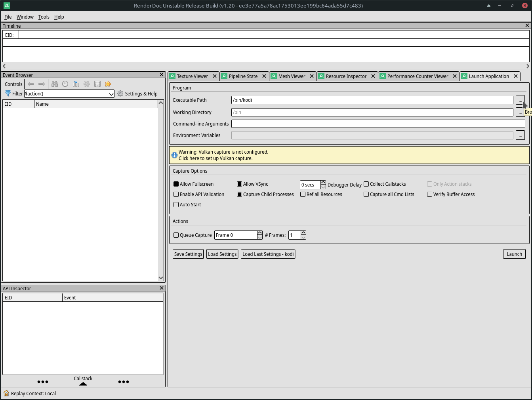The width and height of the screenshot is (532, 400).
Task: Open the Help menu
Action: pyautogui.click(x=59, y=17)
